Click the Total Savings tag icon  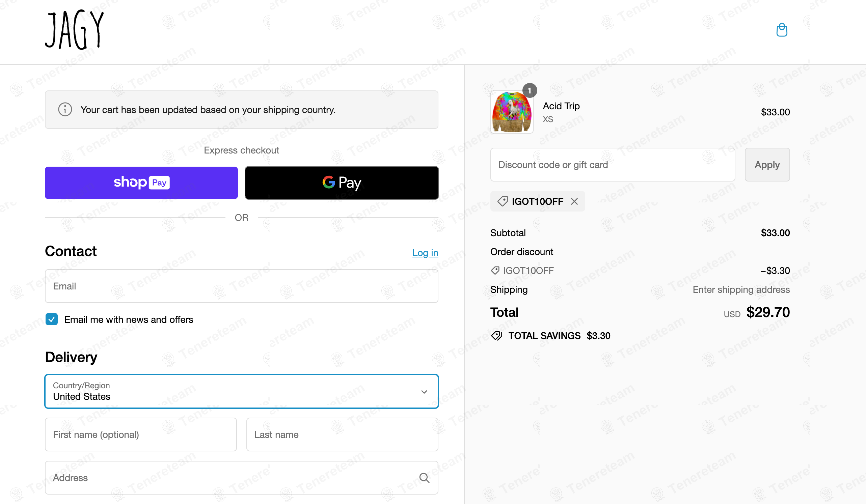pos(496,336)
